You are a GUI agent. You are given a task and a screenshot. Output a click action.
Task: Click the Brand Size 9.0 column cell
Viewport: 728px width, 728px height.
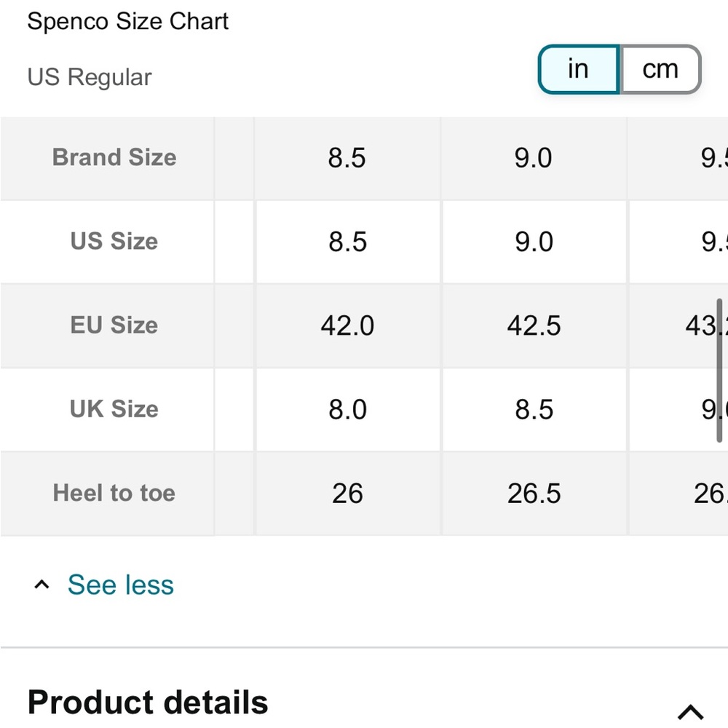tap(534, 158)
